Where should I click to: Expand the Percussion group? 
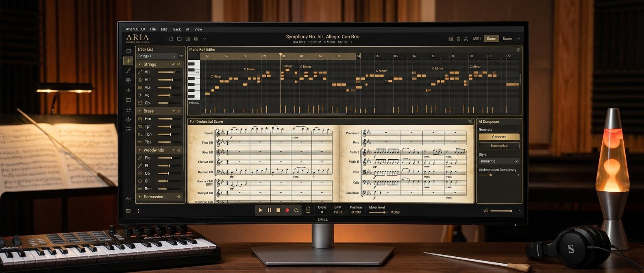tap(140, 197)
